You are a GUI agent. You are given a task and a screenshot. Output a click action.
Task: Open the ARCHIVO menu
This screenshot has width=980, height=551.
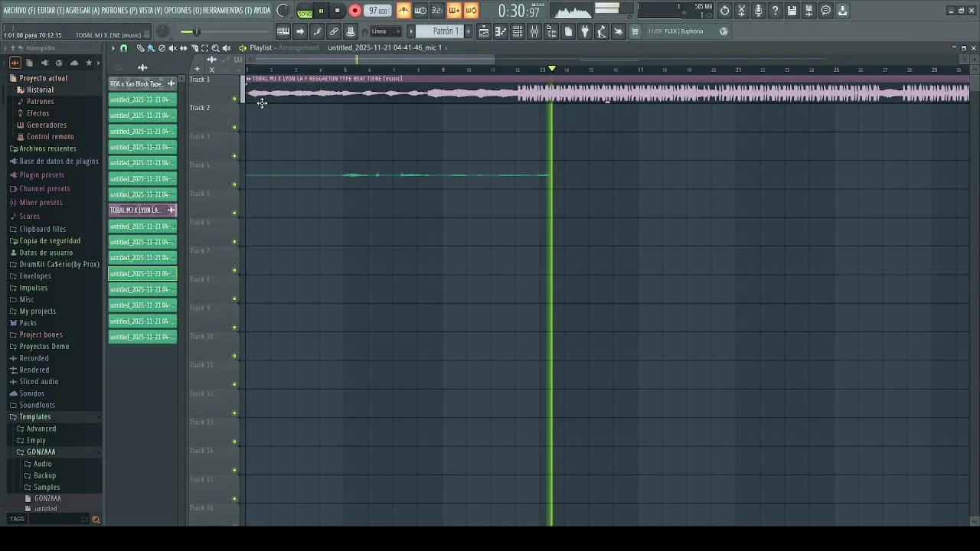(x=19, y=11)
